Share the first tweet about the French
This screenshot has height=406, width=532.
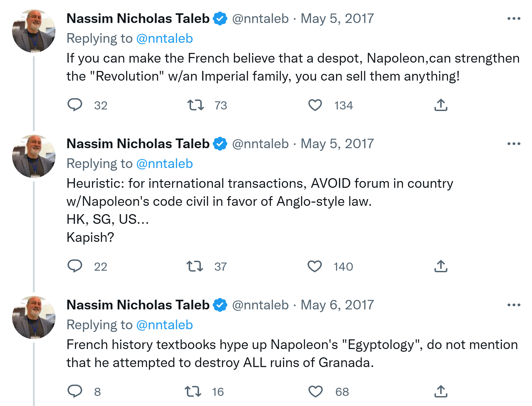click(x=440, y=105)
